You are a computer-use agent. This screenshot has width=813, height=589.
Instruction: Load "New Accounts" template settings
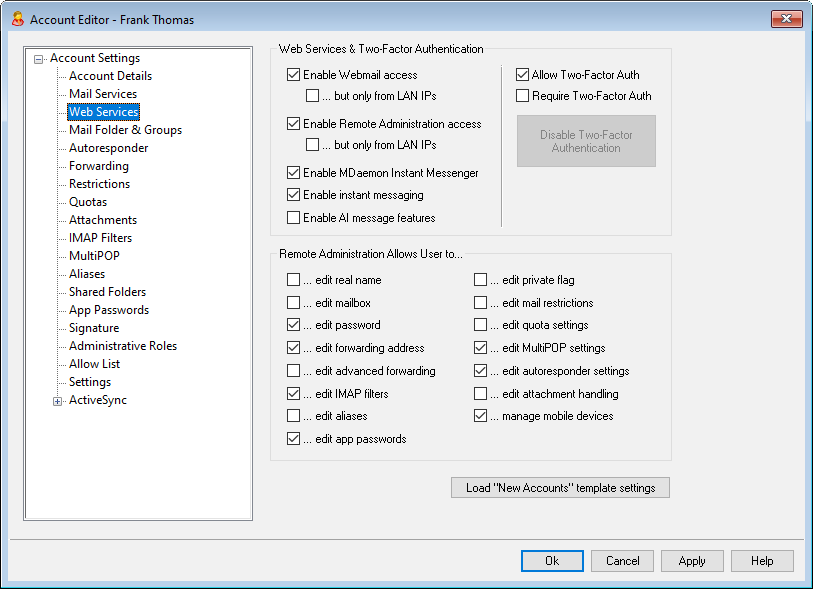(560, 488)
